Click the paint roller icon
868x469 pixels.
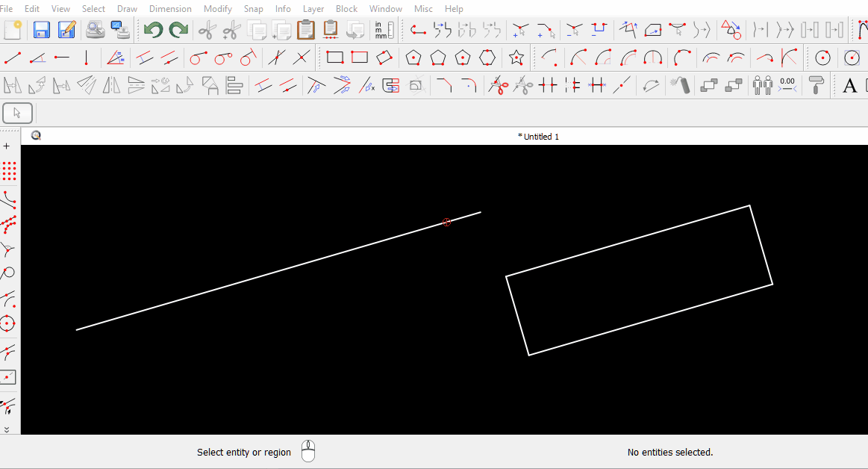click(x=816, y=86)
